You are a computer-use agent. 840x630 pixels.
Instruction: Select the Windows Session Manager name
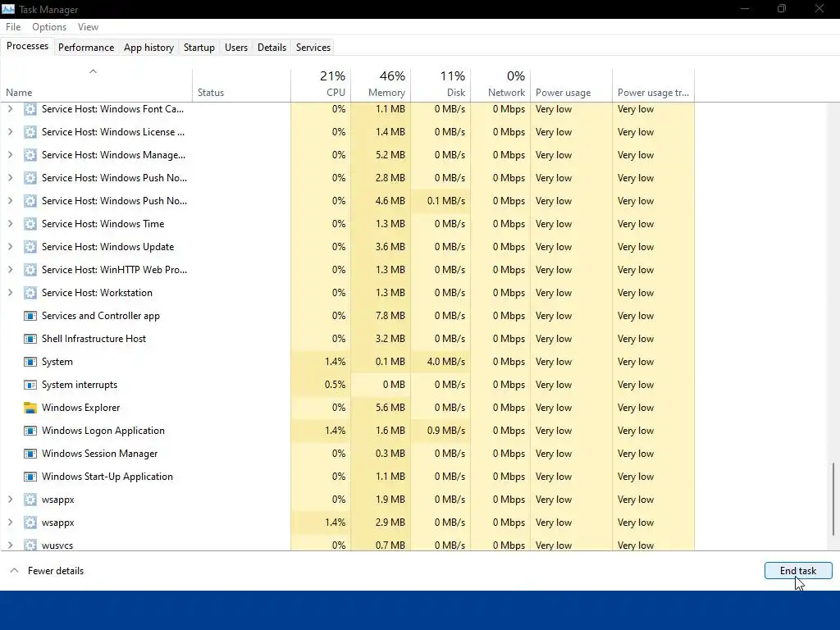tap(99, 454)
